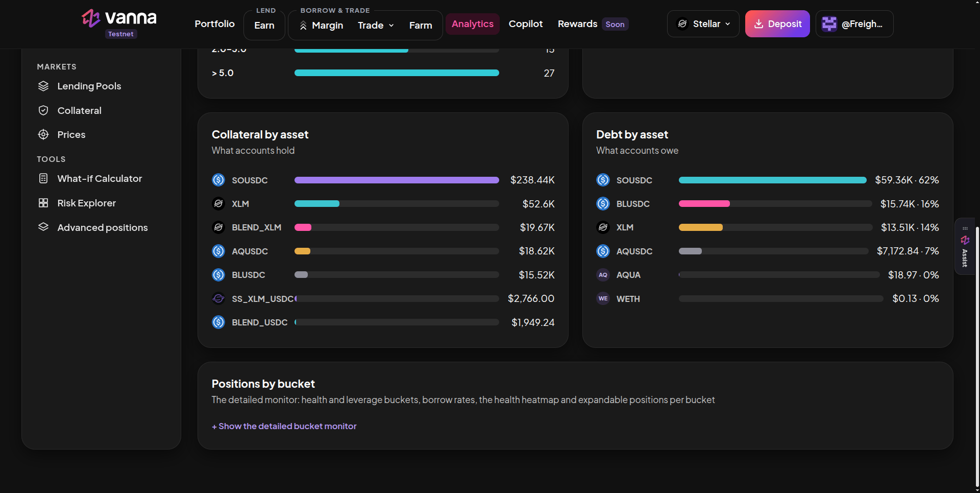Click the Positions by bucket heading
Viewport: 980px width, 493px height.
pos(263,384)
